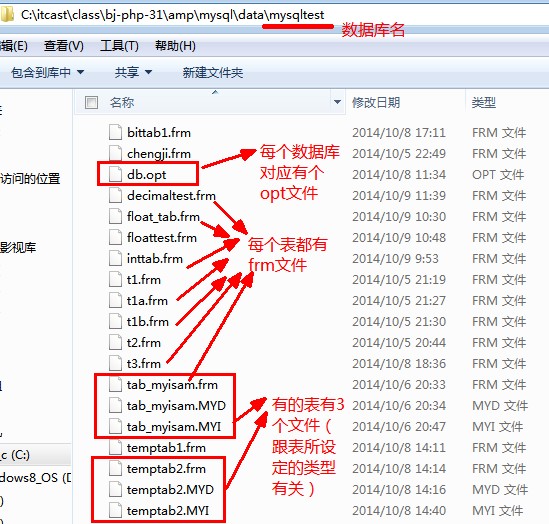
Task: Open the 名称 column filter dropdown arrow
Action: coord(338,102)
